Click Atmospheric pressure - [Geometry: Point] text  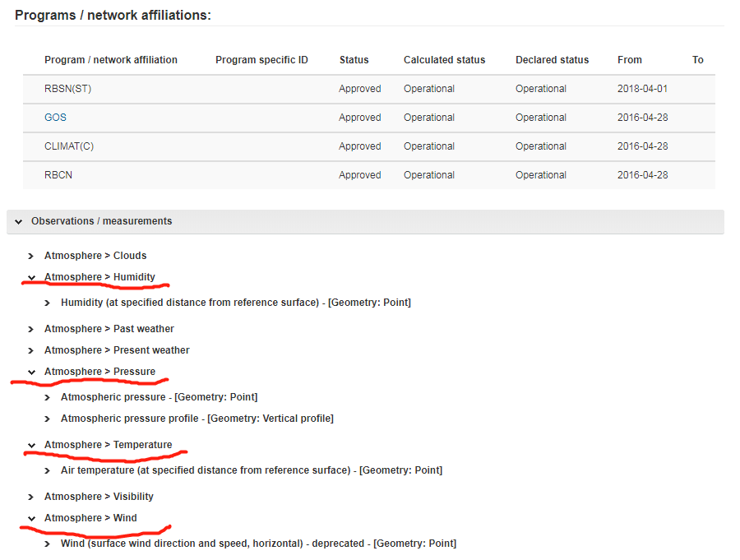pyautogui.click(x=159, y=397)
